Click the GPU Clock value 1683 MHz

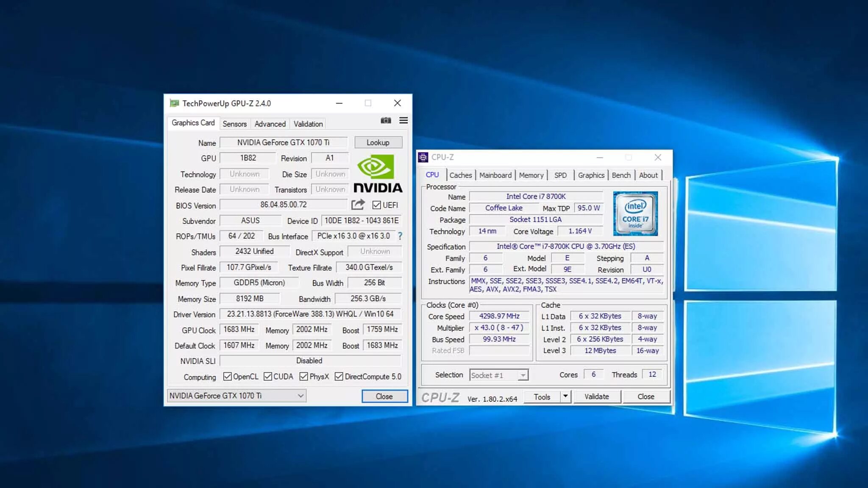(239, 329)
